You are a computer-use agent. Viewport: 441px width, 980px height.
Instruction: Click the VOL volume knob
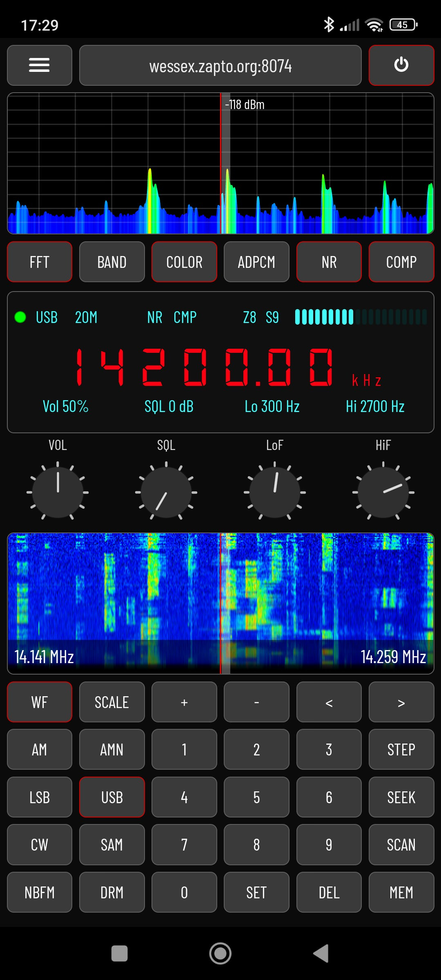click(58, 492)
